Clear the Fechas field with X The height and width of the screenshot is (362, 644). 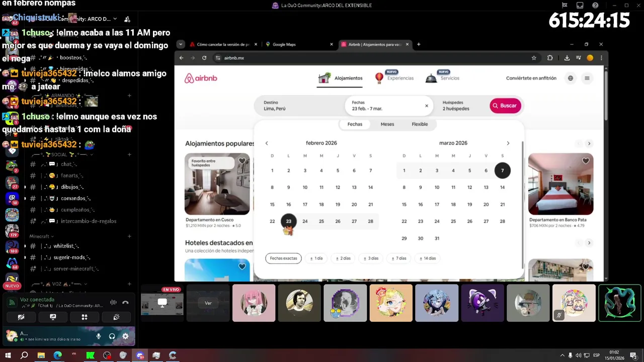[427, 106]
